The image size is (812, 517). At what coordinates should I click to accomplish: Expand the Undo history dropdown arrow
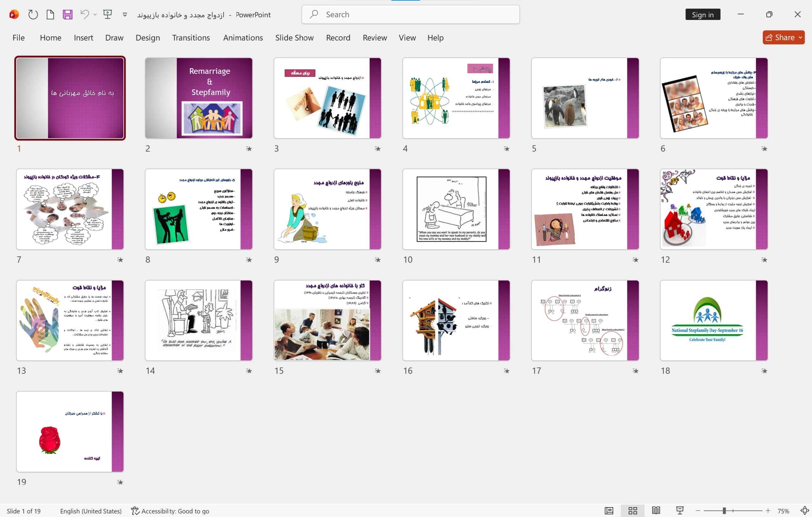pyautogui.click(x=95, y=15)
